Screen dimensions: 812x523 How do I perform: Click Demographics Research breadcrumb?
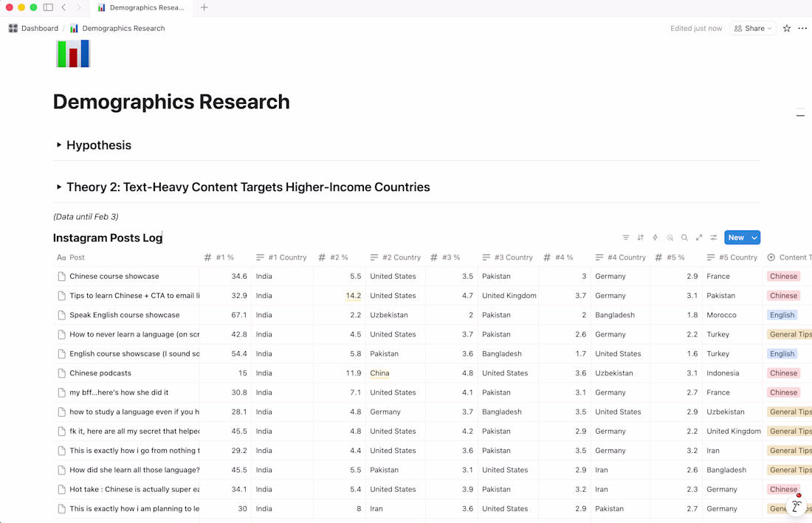pos(123,29)
